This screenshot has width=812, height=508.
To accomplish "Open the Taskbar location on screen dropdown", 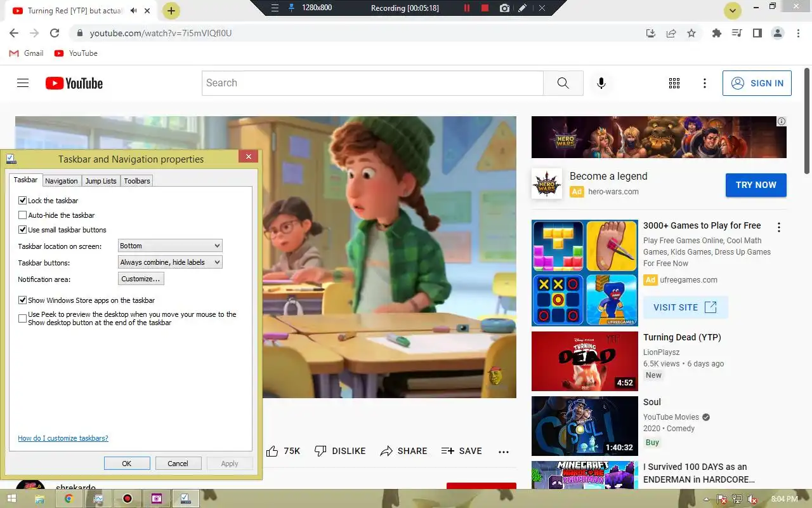I will tap(170, 246).
